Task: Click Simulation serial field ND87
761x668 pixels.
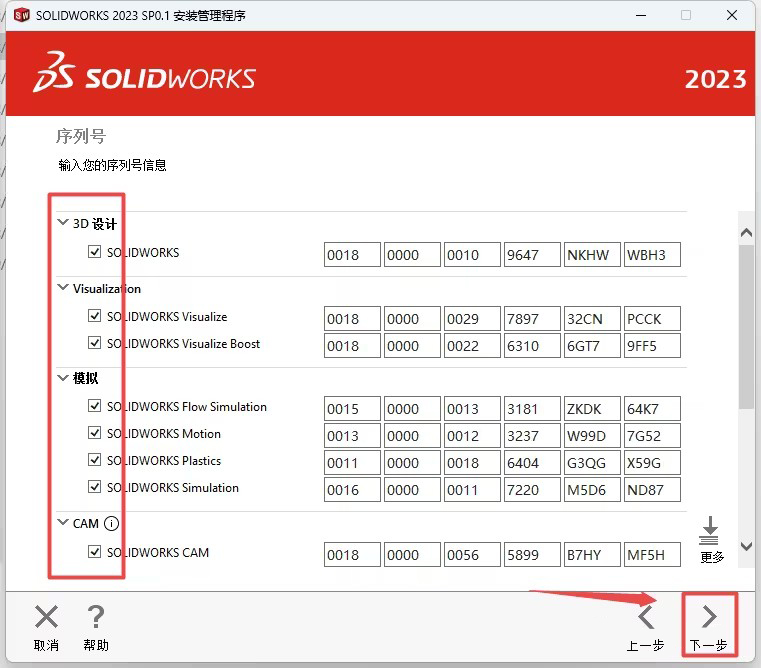Action: (x=652, y=490)
